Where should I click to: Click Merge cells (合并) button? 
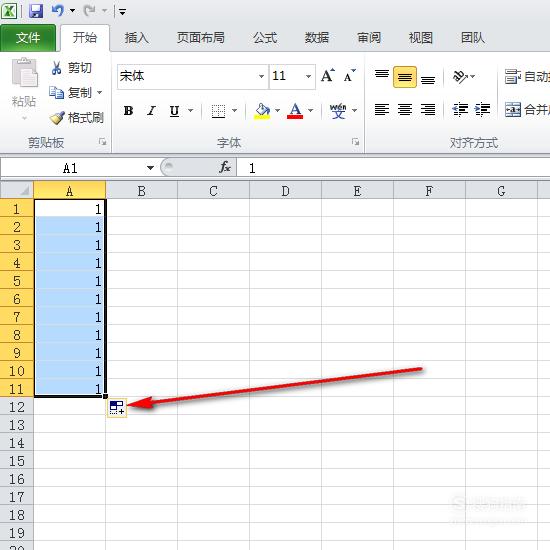[x=526, y=110]
